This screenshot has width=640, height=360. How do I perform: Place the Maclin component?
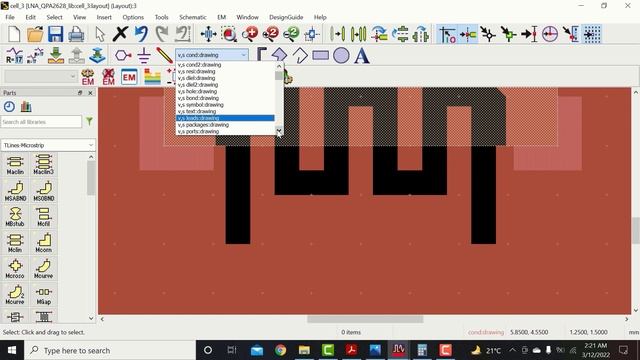click(15, 165)
